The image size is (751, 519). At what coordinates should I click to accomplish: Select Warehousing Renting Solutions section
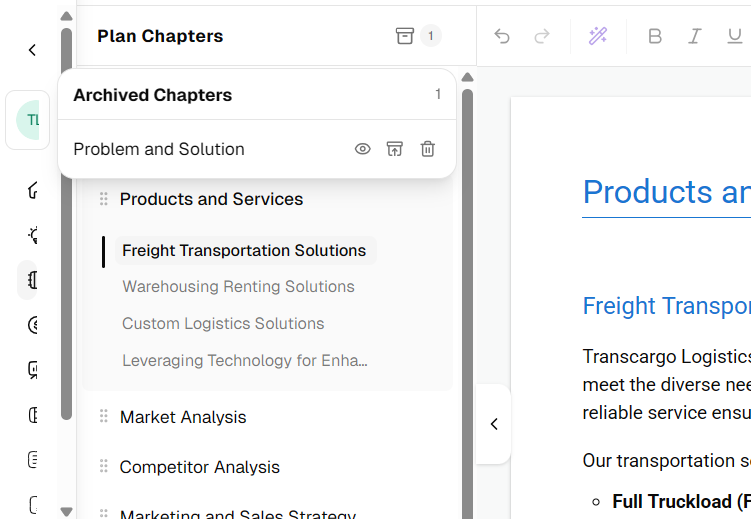[239, 286]
